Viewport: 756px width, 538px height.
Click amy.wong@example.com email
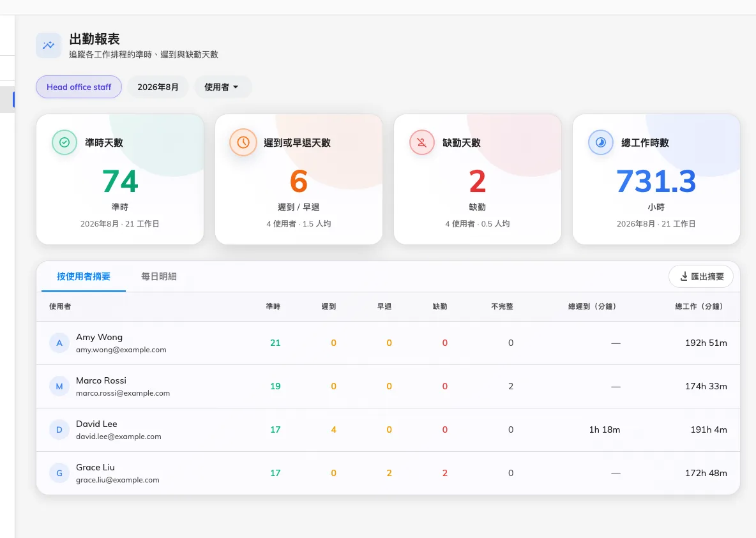click(x=121, y=350)
